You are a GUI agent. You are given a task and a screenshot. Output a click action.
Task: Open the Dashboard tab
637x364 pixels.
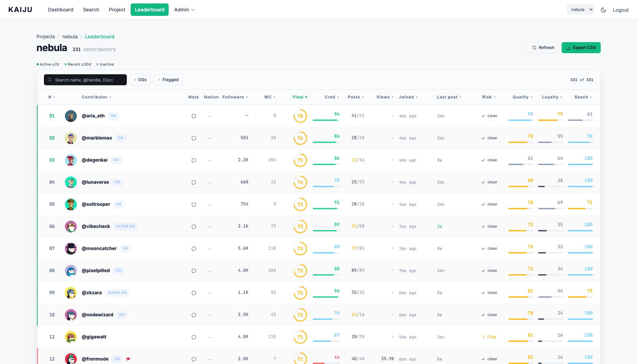click(x=61, y=10)
